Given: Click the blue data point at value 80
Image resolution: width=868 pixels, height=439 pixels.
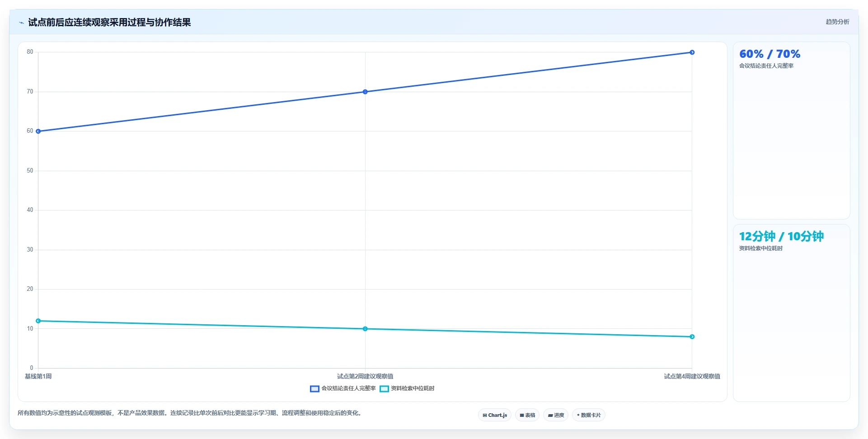Looking at the screenshot, I should [692, 52].
